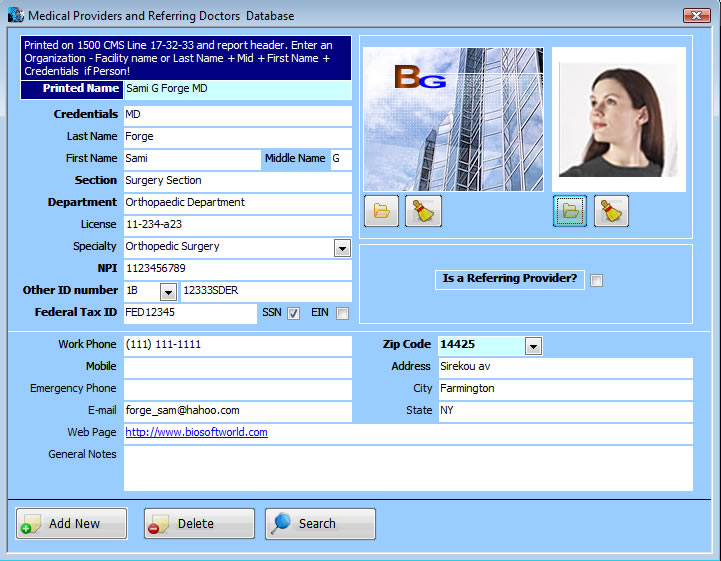Screen dimensions: 721x561
Task: Open the biosoftworld.com web page link
Action: tap(196, 432)
